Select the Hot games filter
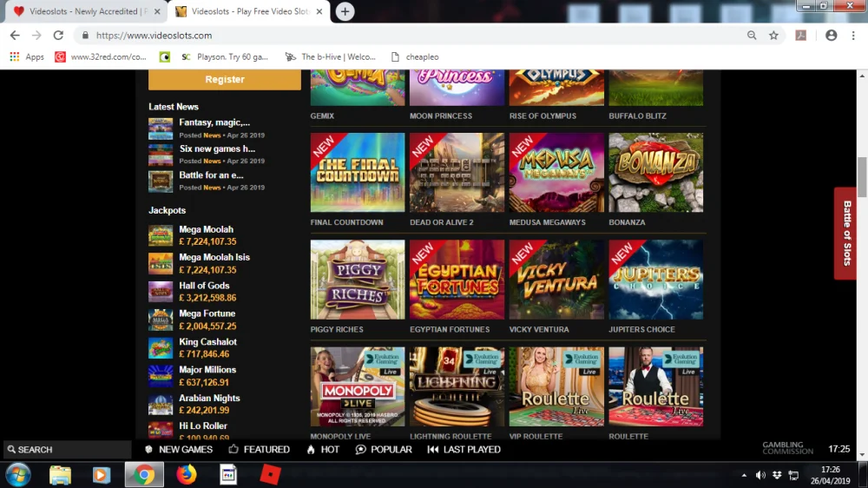The image size is (868, 488). tap(323, 449)
